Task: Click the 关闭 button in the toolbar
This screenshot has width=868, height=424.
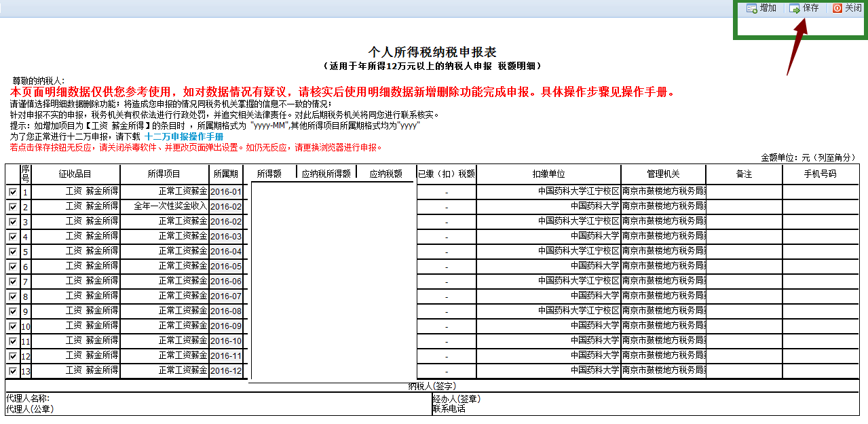Action: (x=847, y=8)
